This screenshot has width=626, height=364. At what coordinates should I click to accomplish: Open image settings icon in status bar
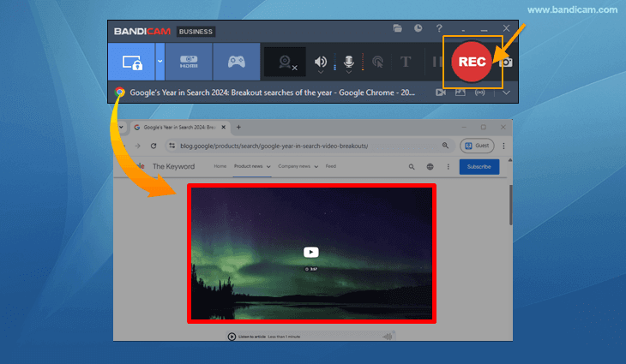coord(460,92)
